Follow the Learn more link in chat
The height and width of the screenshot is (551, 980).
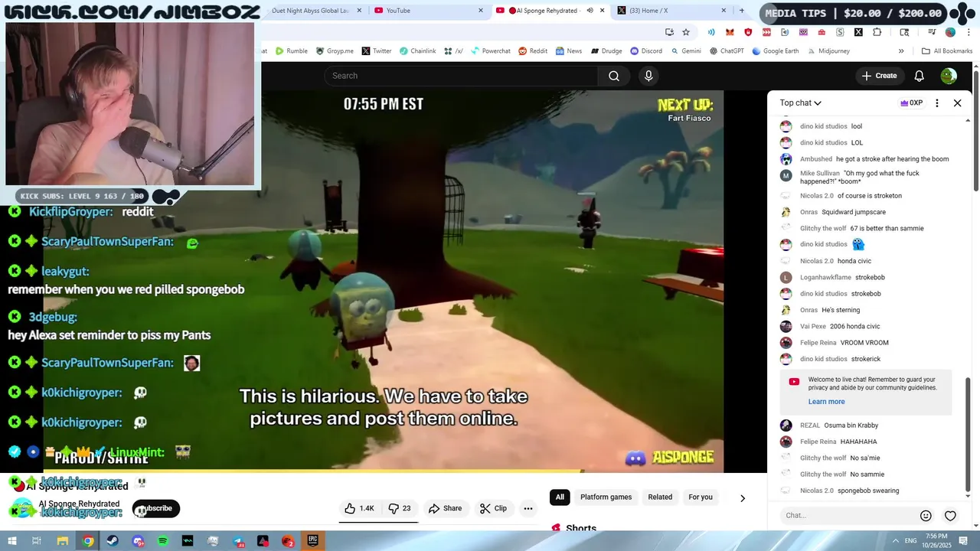click(x=826, y=402)
